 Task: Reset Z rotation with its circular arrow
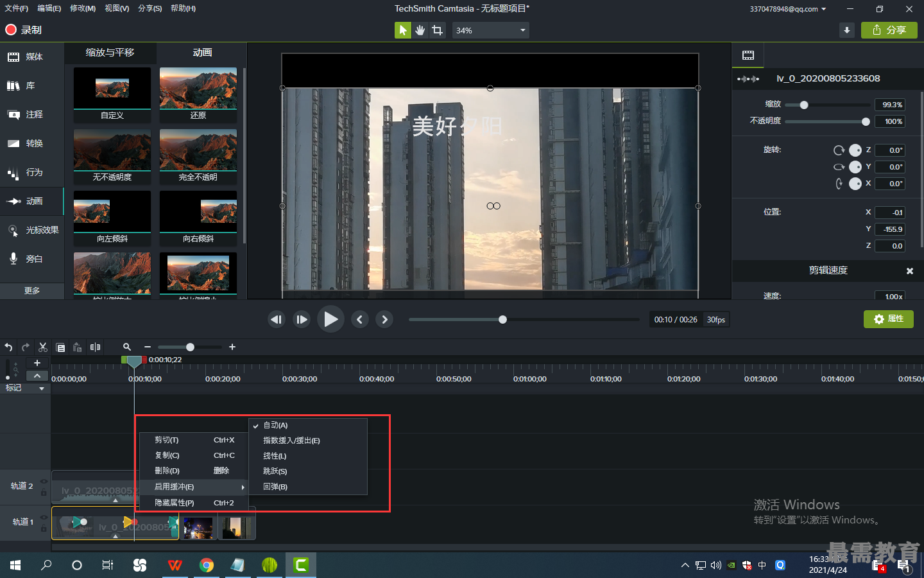tap(839, 150)
